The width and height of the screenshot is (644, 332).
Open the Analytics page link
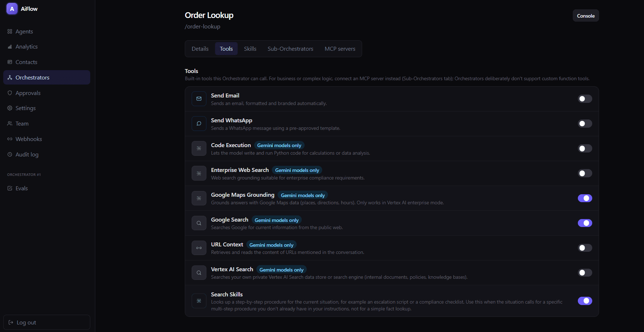coord(47,47)
